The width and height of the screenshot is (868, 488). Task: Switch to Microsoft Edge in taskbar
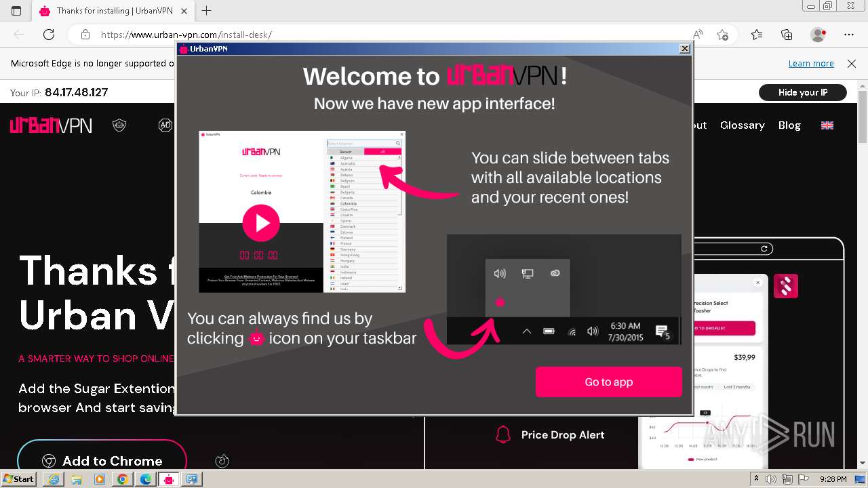point(146,479)
